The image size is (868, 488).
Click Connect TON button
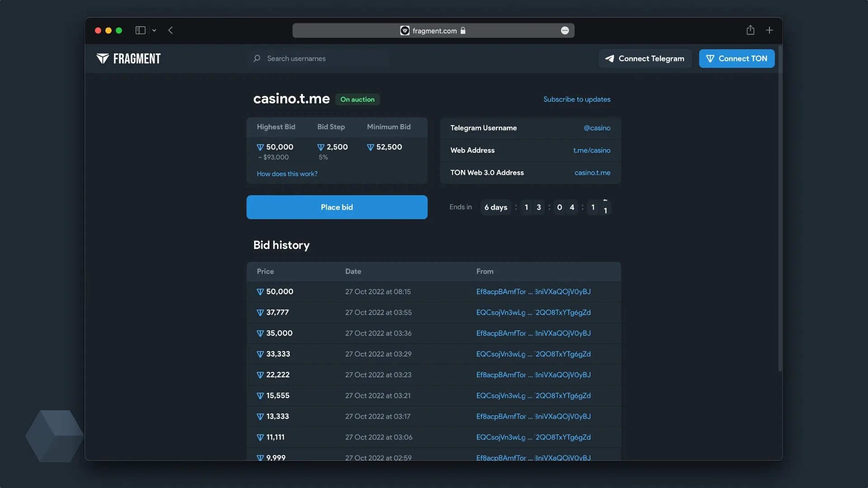736,59
